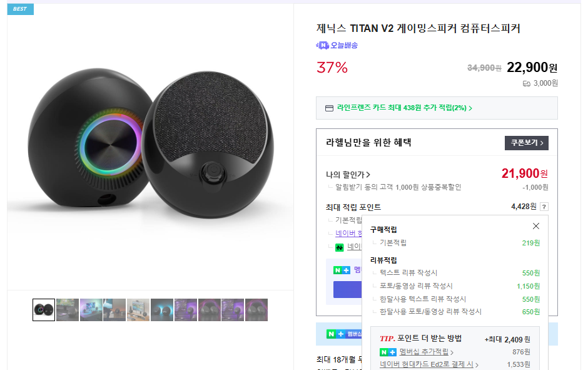Open the 쿠폰보기 coupon button

click(x=526, y=143)
